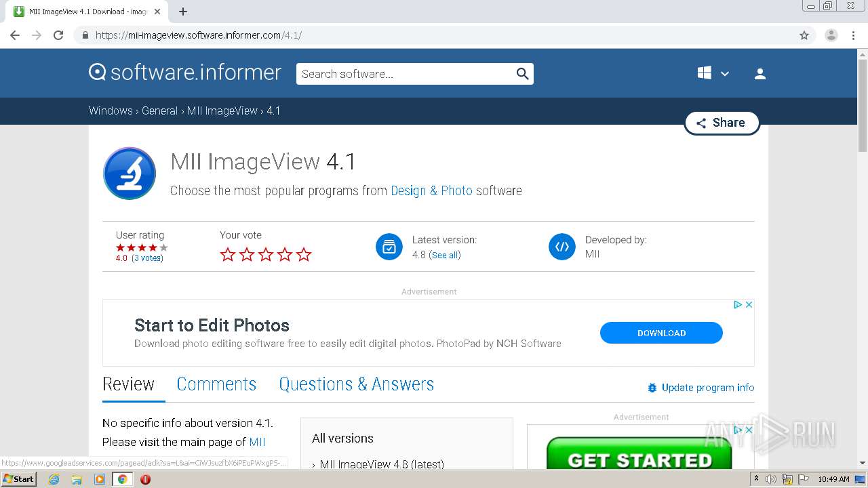This screenshot has height=488, width=868.
Task: Bookmark this page with the star icon
Action: point(804,35)
